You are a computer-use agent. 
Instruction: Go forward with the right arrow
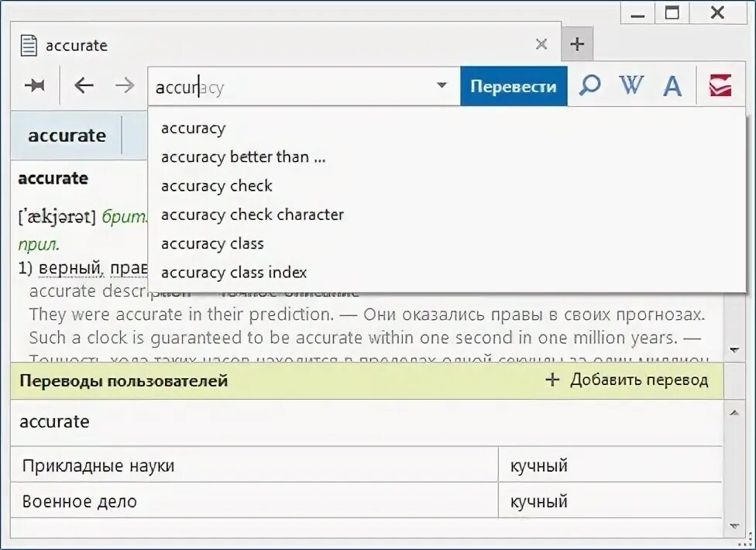point(125,86)
